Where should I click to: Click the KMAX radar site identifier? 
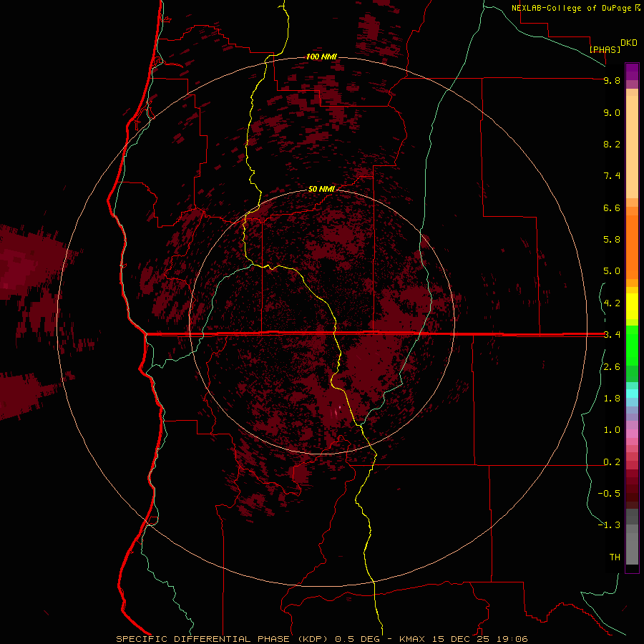click(411, 639)
